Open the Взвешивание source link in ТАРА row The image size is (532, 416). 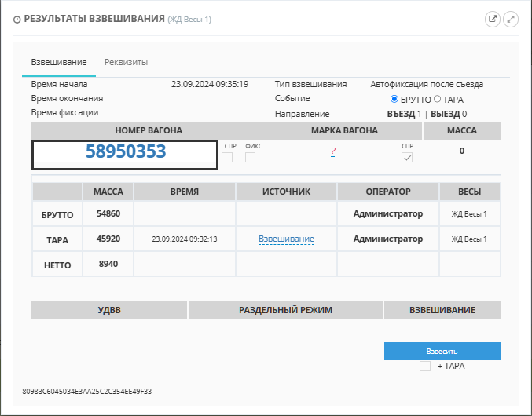point(286,239)
